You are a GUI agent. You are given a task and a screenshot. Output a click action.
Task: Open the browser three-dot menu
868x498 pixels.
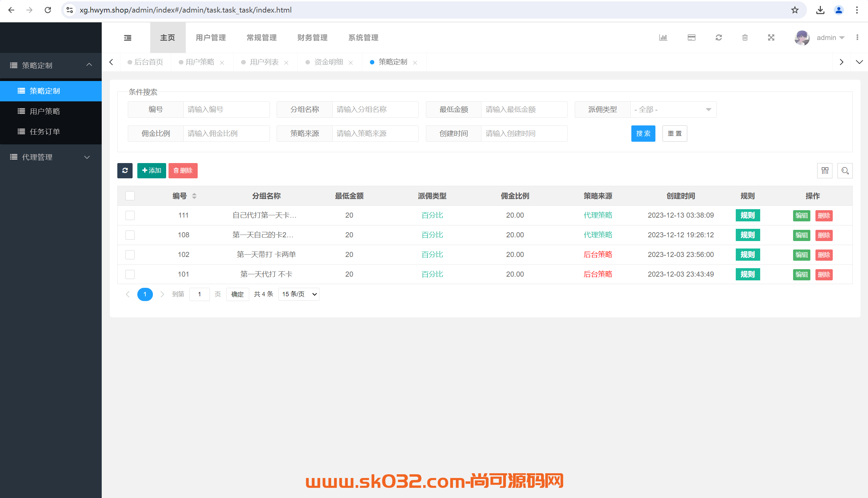857,10
